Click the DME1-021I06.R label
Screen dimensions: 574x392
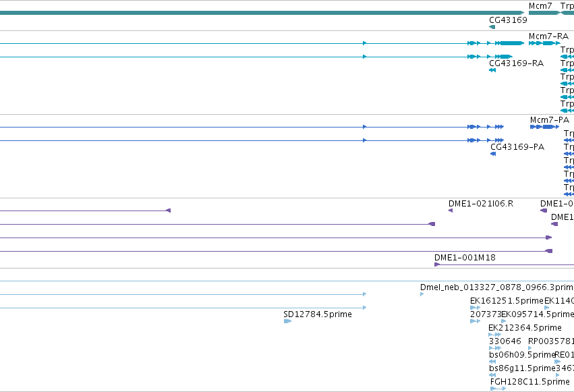(x=481, y=204)
